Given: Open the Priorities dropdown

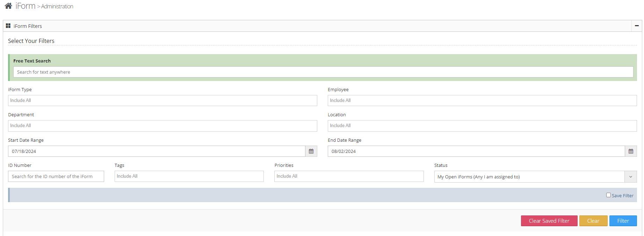Looking at the screenshot, I should click(348, 176).
